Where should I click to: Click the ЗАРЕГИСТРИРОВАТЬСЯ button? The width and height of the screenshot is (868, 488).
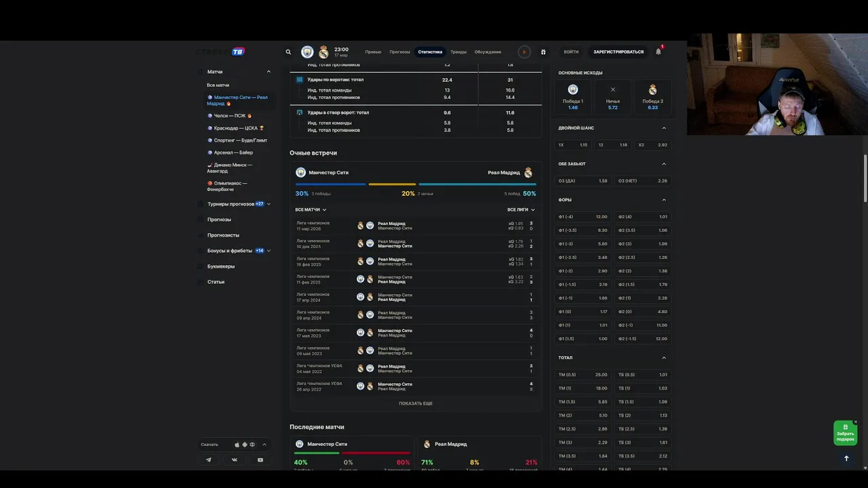(x=618, y=52)
